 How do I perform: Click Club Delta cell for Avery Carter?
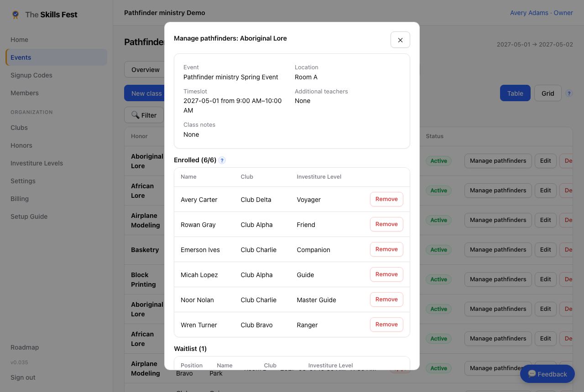256,200
